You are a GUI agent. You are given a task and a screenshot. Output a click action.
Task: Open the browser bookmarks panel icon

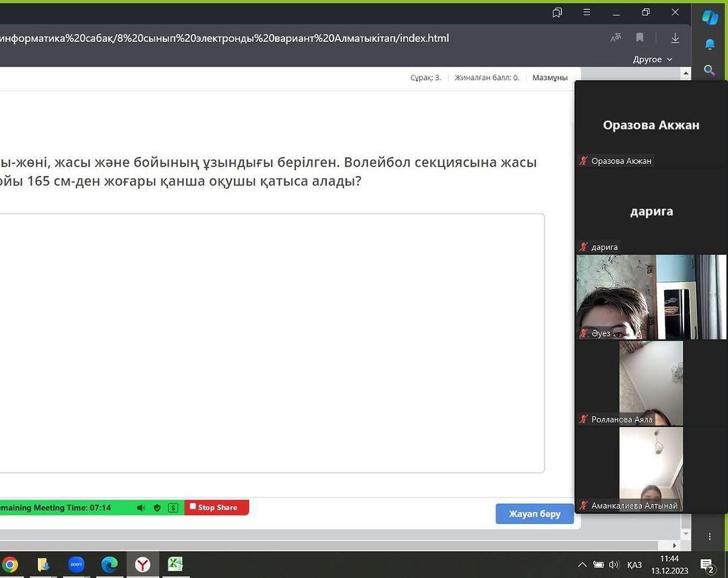click(557, 12)
